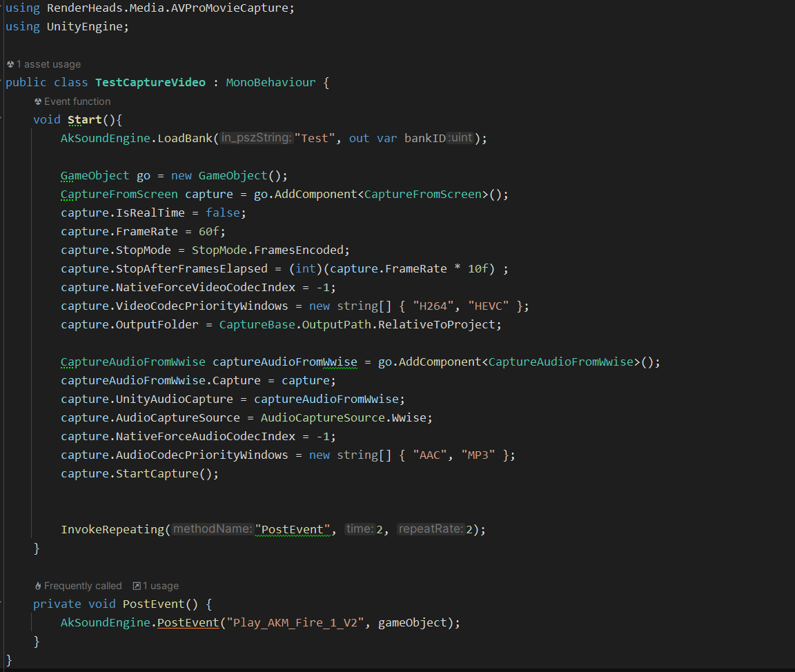Click the flame icon beside "Frequently called"
Image resolution: width=795 pixels, height=672 pixels.
point(38,585)
